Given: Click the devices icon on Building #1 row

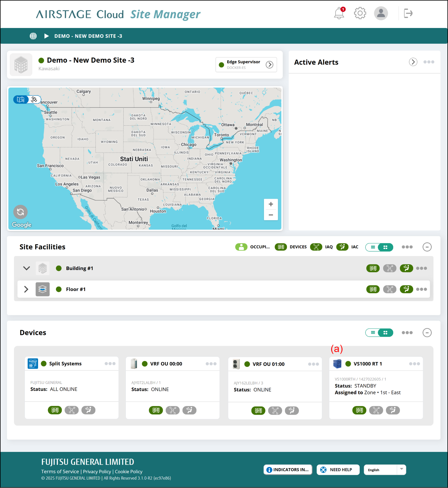Looking at the screenshot, I should coord(373,268).
